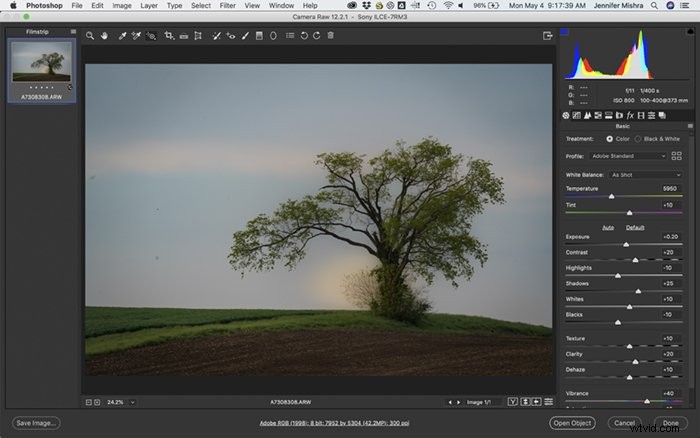Image resolution: width=700 pixels, height=438 pixels.
Task: Select the Transform tool
Action: point(198,36)
